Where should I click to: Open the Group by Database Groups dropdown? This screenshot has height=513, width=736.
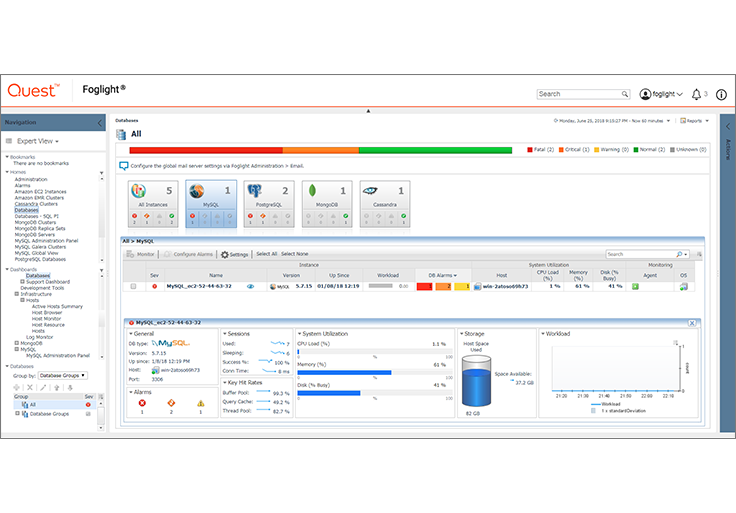click(x=63, y=375)
